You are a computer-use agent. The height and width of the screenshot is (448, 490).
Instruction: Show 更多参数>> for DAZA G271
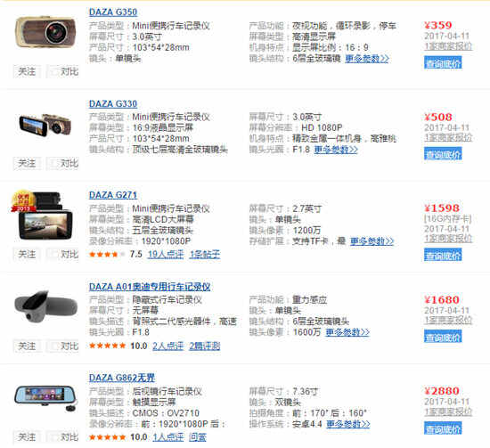coord(372,241)
